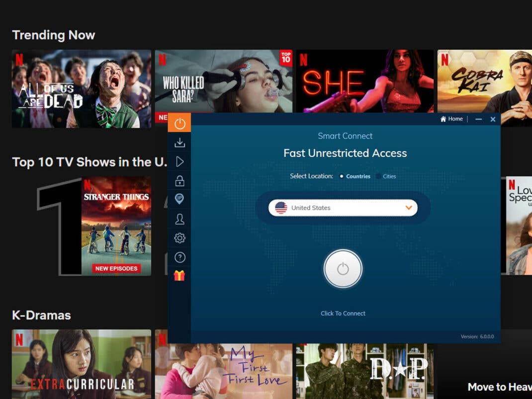Open the gift box rewards icon
Viewport: 532px width, 399px height.
[x=179, y=276]
